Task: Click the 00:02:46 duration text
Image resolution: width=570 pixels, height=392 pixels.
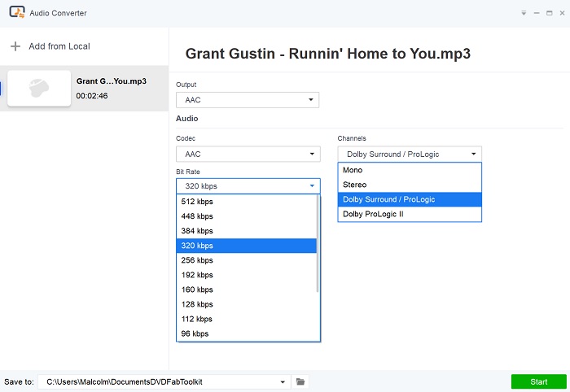Action: click(x=92, y=96)
